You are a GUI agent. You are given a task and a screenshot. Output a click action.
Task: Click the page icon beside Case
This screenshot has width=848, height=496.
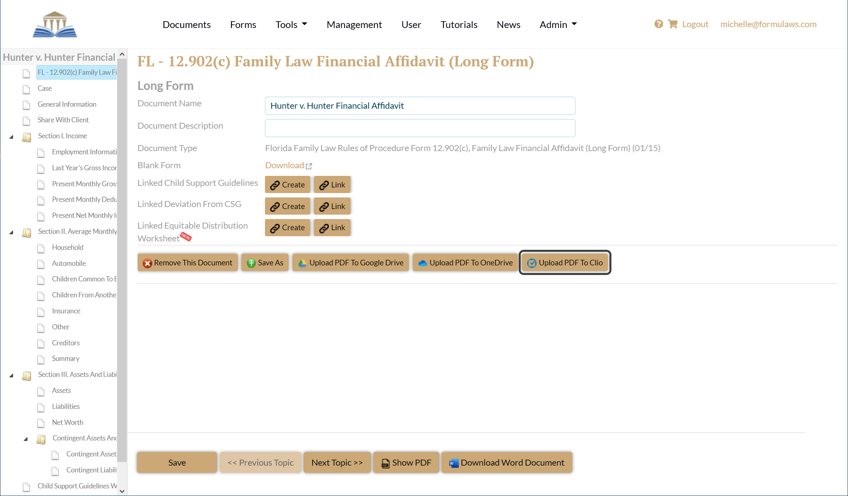point(26,89)
